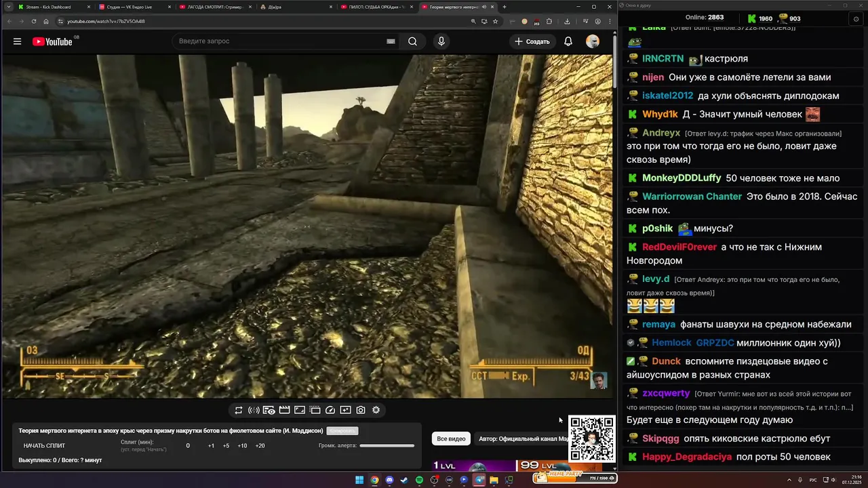The width and height of the screenshot is (868, 488).
Task: Open Spotify from the taskbar
Action: 419,480
